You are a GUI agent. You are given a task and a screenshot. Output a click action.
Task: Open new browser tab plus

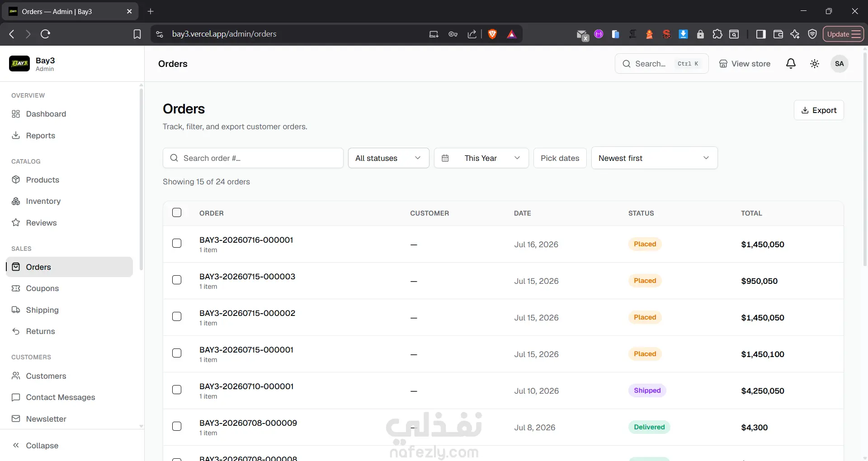click(x=151, y=11)
